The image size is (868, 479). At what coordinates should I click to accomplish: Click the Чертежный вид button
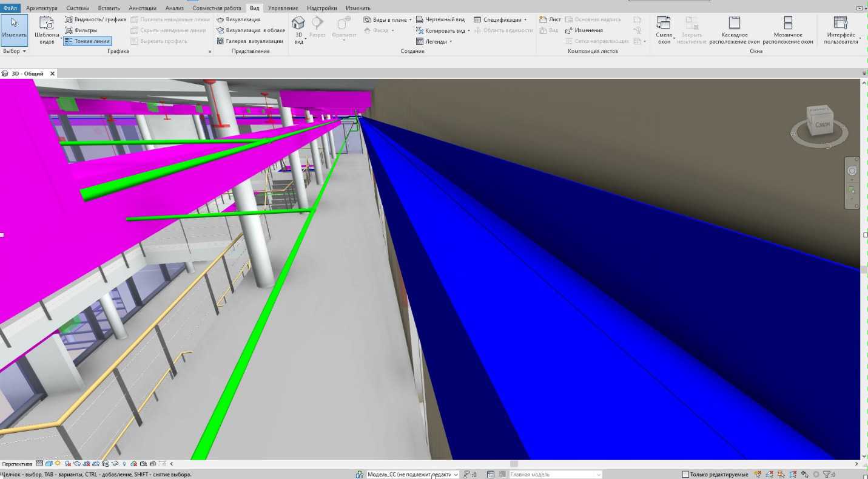coord(440,19)
